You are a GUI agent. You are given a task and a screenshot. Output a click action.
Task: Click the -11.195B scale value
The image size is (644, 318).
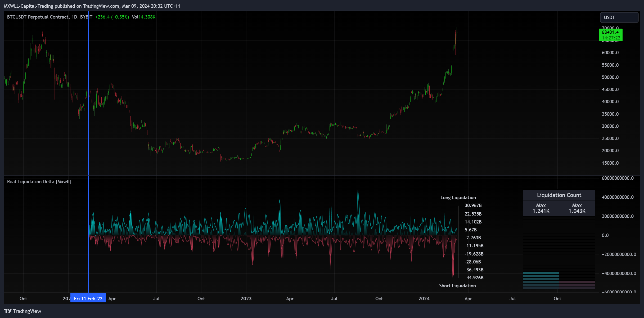click(x=474, y=246)
